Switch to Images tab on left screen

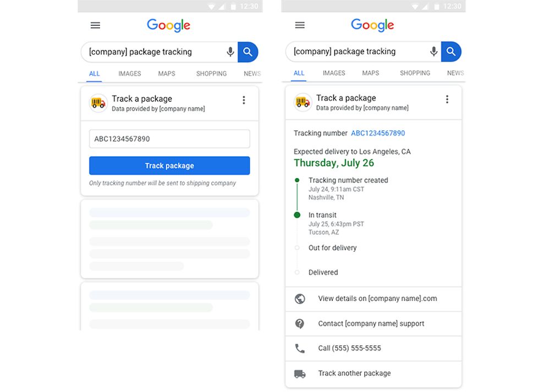129,74
